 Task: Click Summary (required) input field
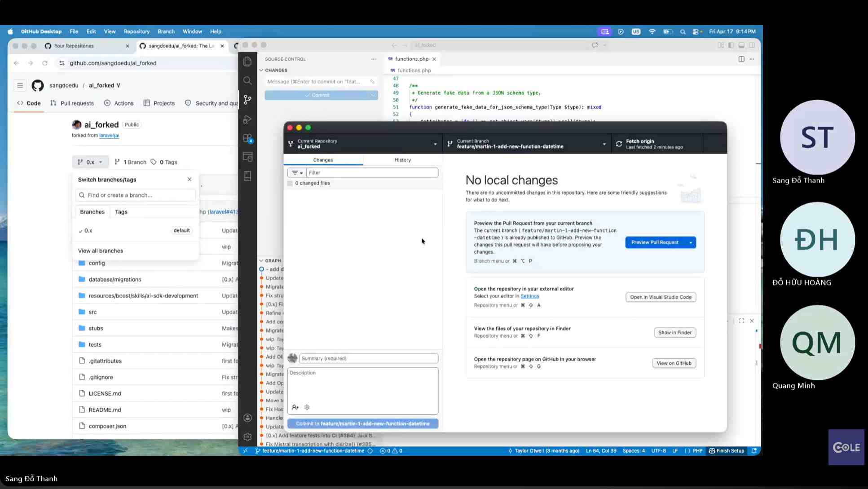click(369, 358)
